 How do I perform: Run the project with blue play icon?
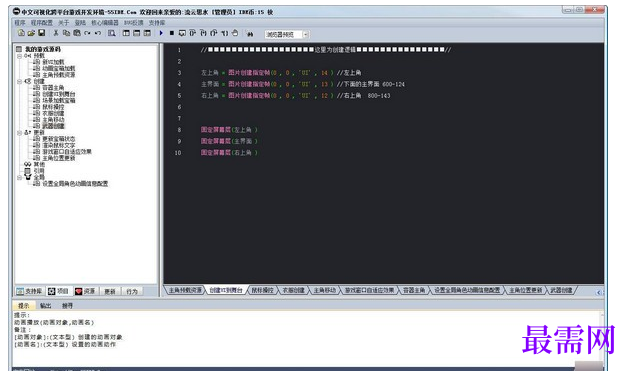point(161,33)
